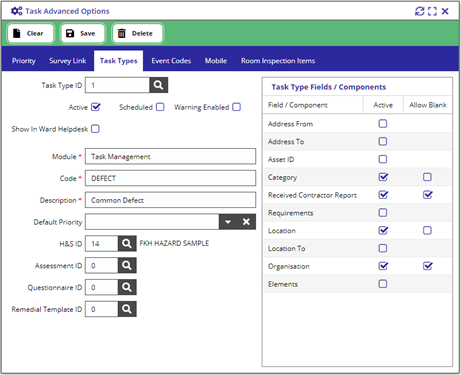This screenshot has width=461, height=375.
Task: Open the Default Priority dropdown arrow
Action: pos(228,222)
